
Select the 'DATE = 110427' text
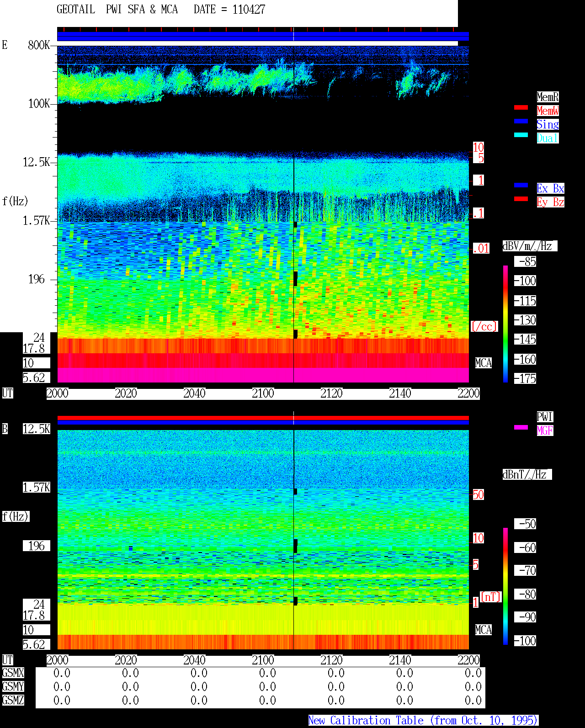[x=229, y=10]
